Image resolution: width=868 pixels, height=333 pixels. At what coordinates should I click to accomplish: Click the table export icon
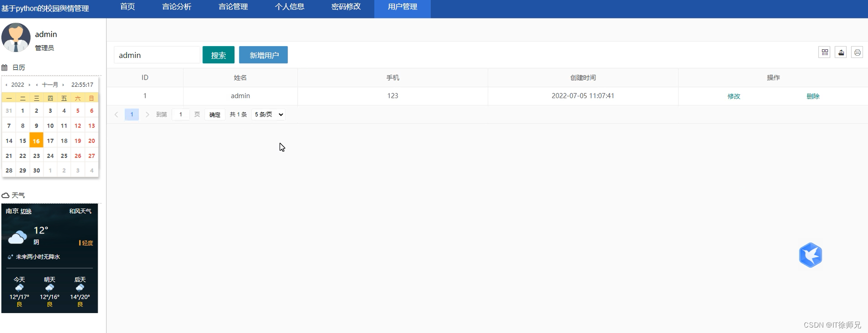[x=841, y=52]
